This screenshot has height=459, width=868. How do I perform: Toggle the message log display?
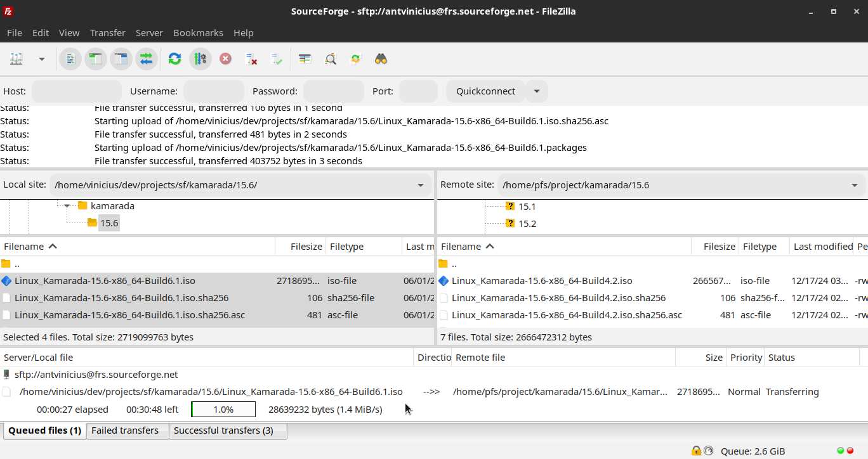point(70,59)
